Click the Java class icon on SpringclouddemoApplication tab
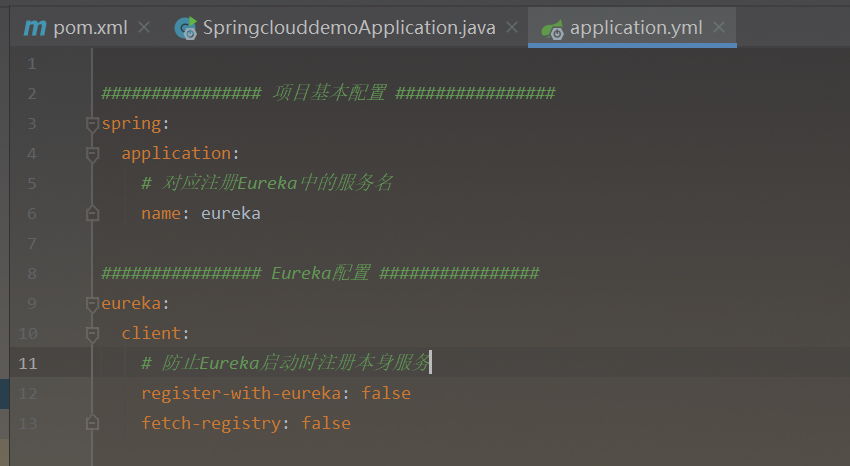 (x=185, y=28)
